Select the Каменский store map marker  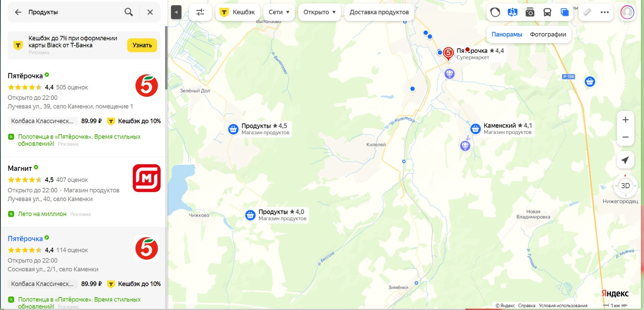[x=475, y=129]
